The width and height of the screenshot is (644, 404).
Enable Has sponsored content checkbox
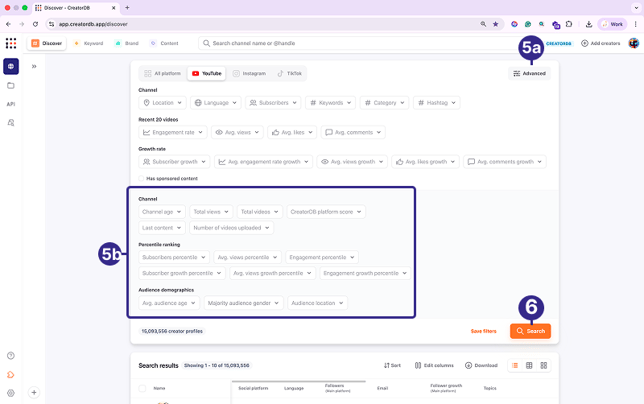[x=142, y=178]
